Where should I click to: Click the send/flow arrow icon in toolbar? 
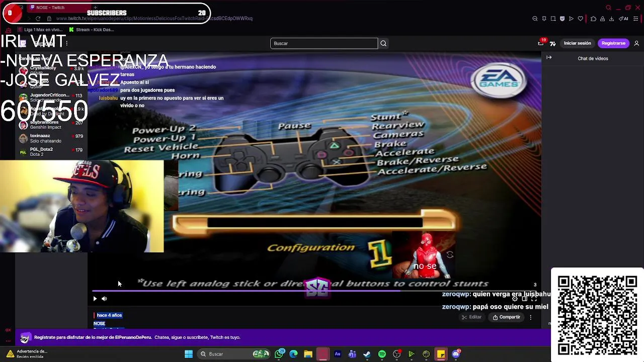[571, 19]
